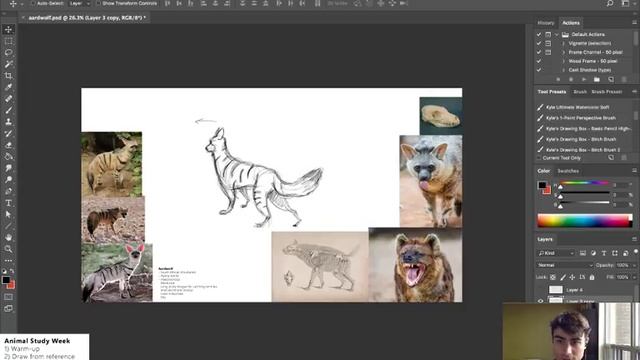This screenshot has height=360, width=640.
Task: Toggle Quick Mask mode icon
Action: click(8, 297)
